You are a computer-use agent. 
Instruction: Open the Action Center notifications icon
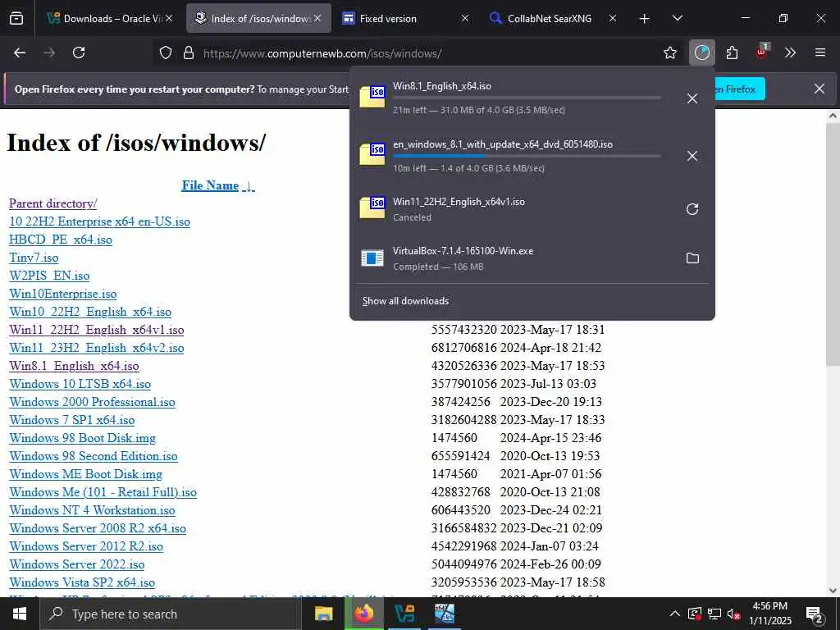click(815, 614)
